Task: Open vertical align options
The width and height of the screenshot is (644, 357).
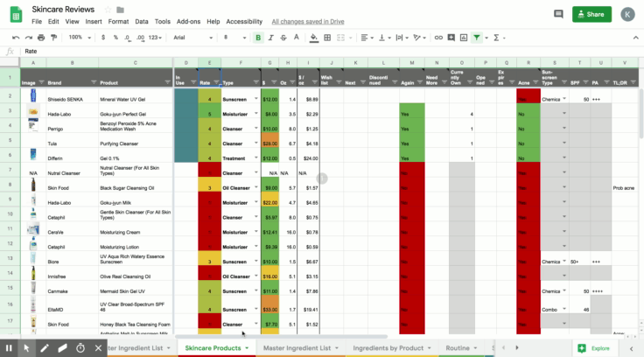Action: point(384,38)
